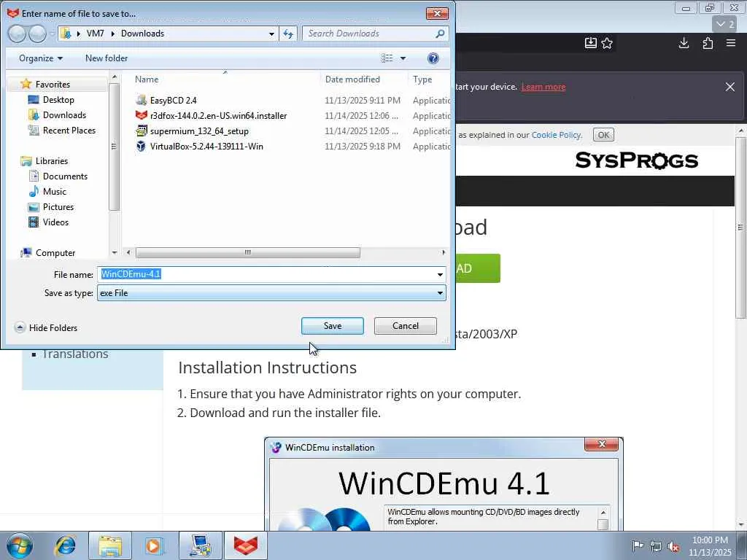Select Recent Places in navigation pane
The width and height of the screenshot is (747, 560).
pyautogui.click(x=69, y=130)
